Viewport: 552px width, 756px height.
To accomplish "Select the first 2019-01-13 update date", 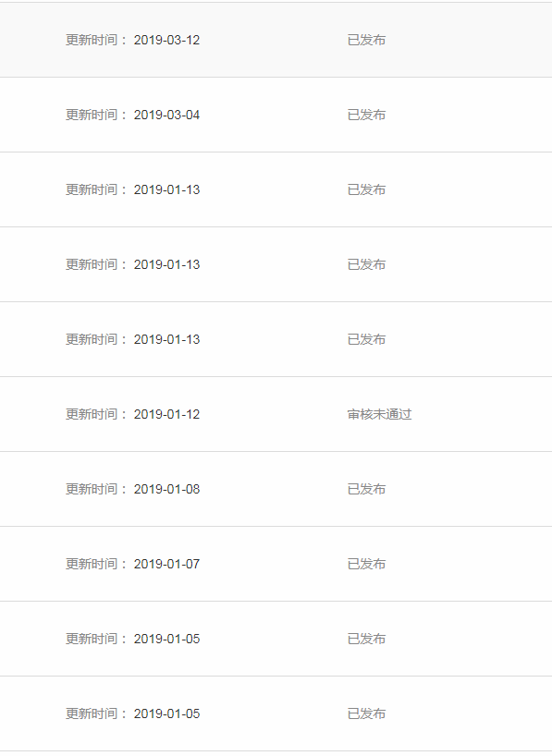I will coord(166,189).
